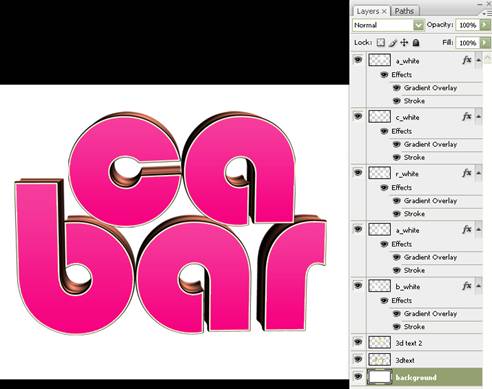Select the 3d text 2 layer name
The image size is (492, 389).
click(409, 343)
